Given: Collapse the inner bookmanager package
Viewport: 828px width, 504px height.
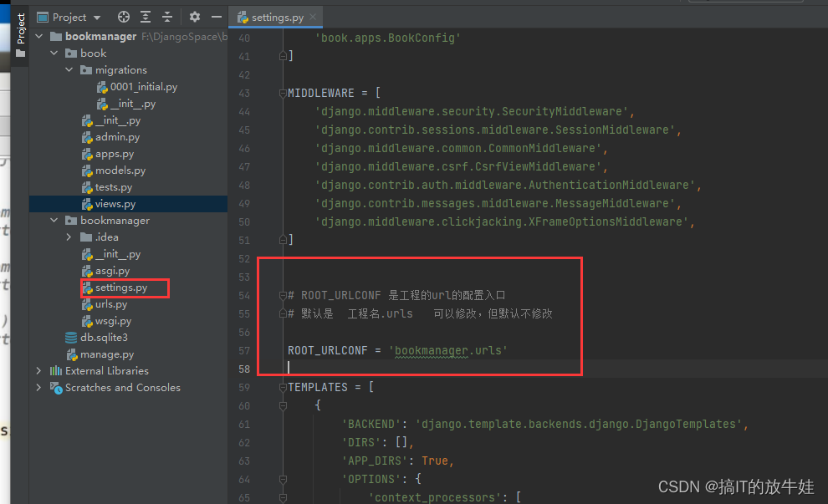Looking at the screenshot, I should coord(54,220).
